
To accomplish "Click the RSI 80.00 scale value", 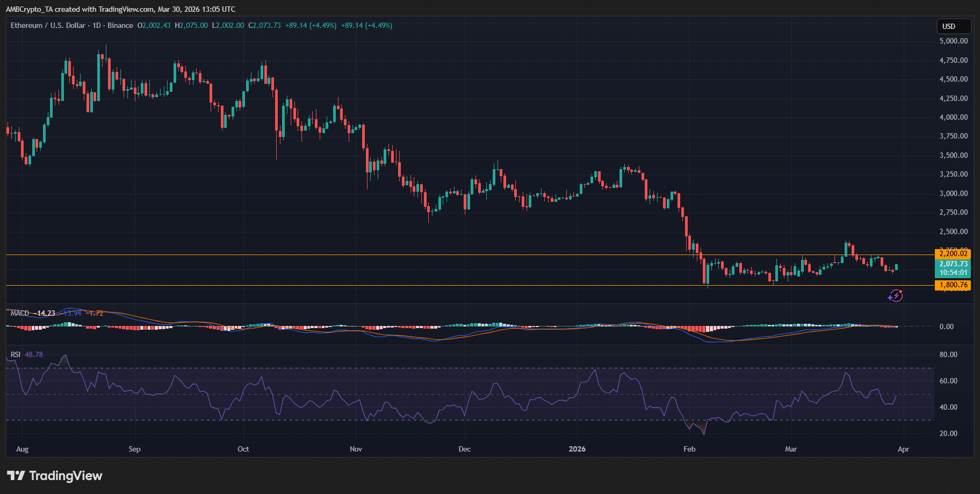I will 948,354.
